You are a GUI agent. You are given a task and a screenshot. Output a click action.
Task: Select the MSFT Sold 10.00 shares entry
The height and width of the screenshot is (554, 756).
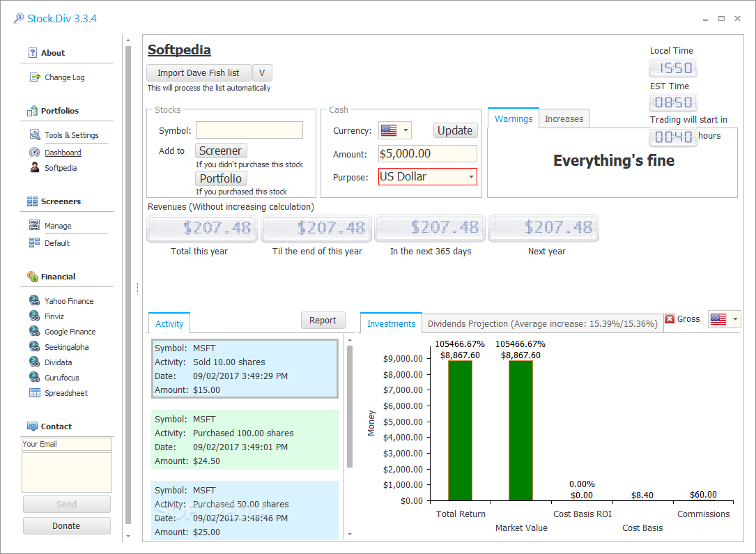click(245, 369)
